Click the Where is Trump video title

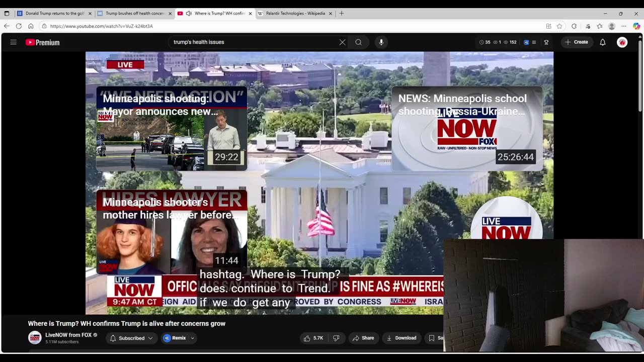point(127,324)
